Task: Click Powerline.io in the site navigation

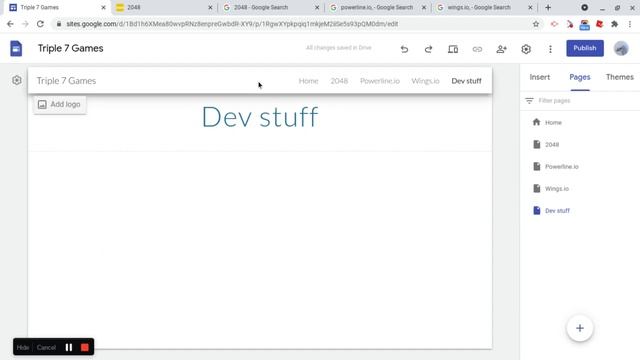Action: (x=380, y=81)
